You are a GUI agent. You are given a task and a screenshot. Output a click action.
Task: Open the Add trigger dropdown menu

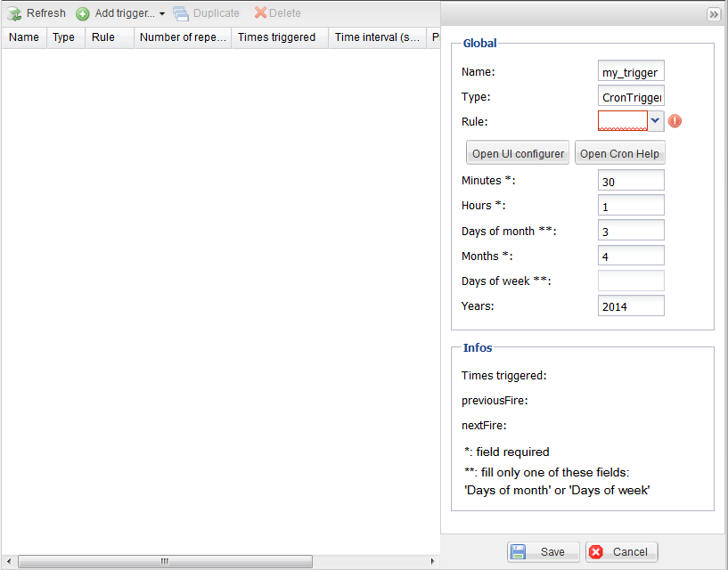coord(162,14)
